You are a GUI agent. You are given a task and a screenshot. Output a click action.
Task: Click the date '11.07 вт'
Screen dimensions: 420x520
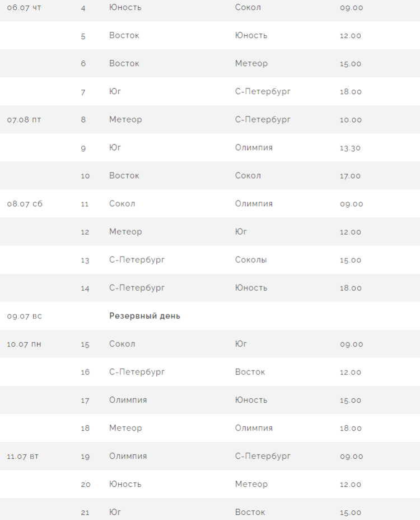click(x=23, y=456)
